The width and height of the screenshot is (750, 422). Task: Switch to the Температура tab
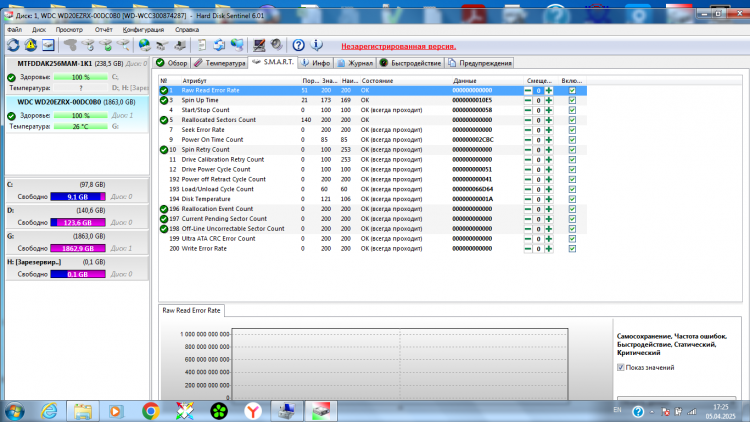click(220, 63)
